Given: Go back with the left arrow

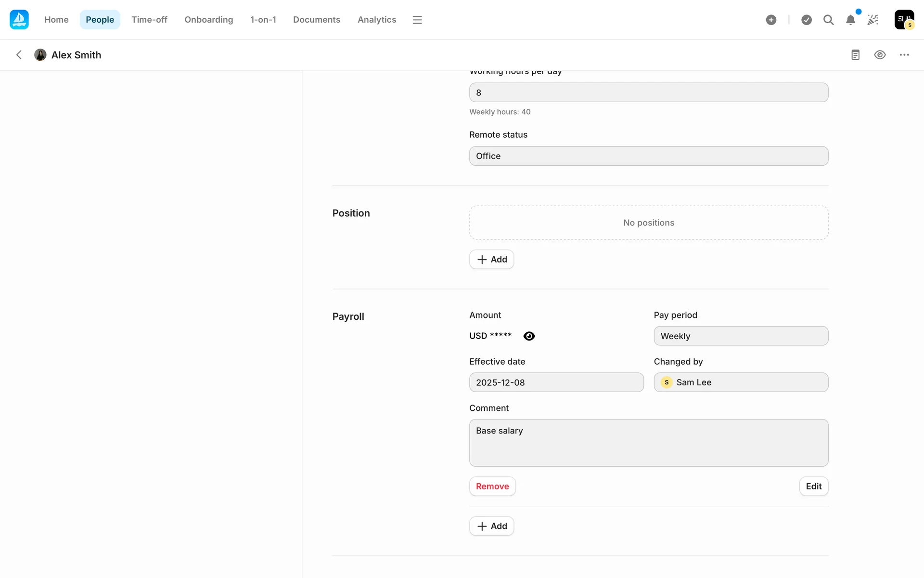Looking at the screenshot, I should 19,55.
